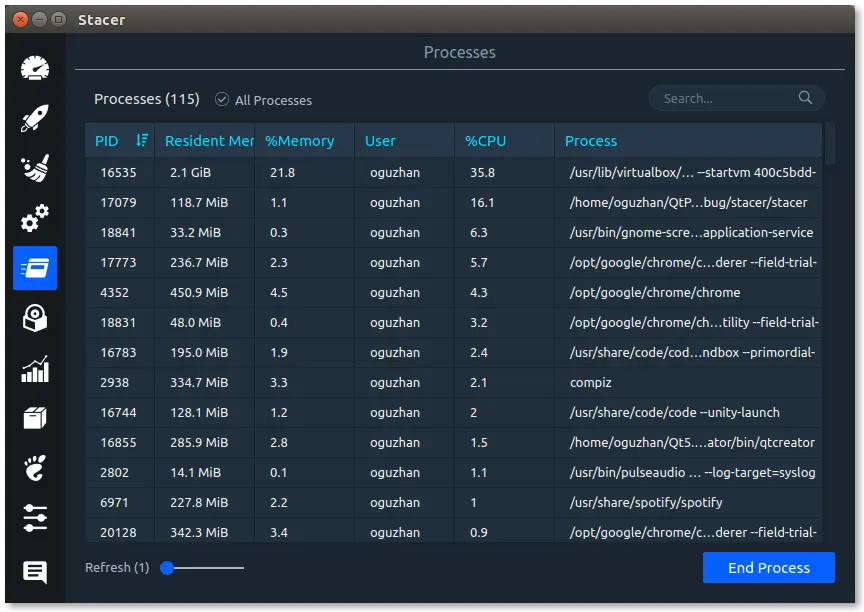This screenshot has height=612, width=864.
Task: Open Resources chart icon
Action: 35,369
